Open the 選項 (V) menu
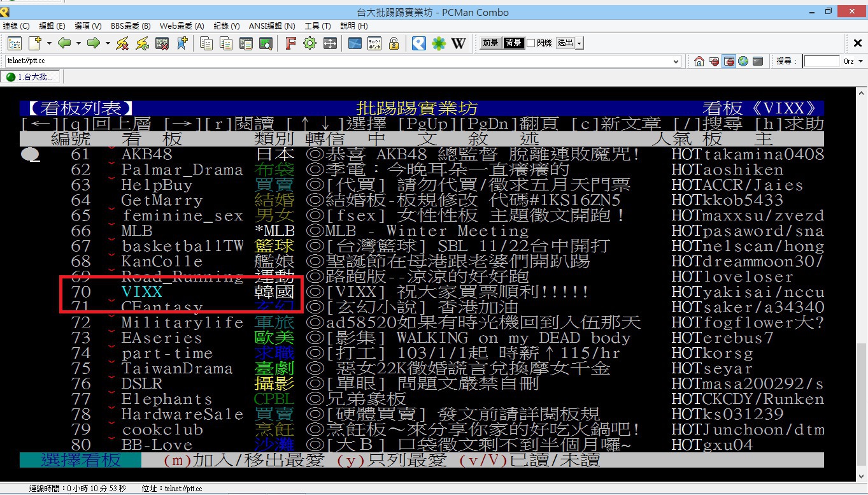Screen dimensions: 868x495 (x=88, y=26)
